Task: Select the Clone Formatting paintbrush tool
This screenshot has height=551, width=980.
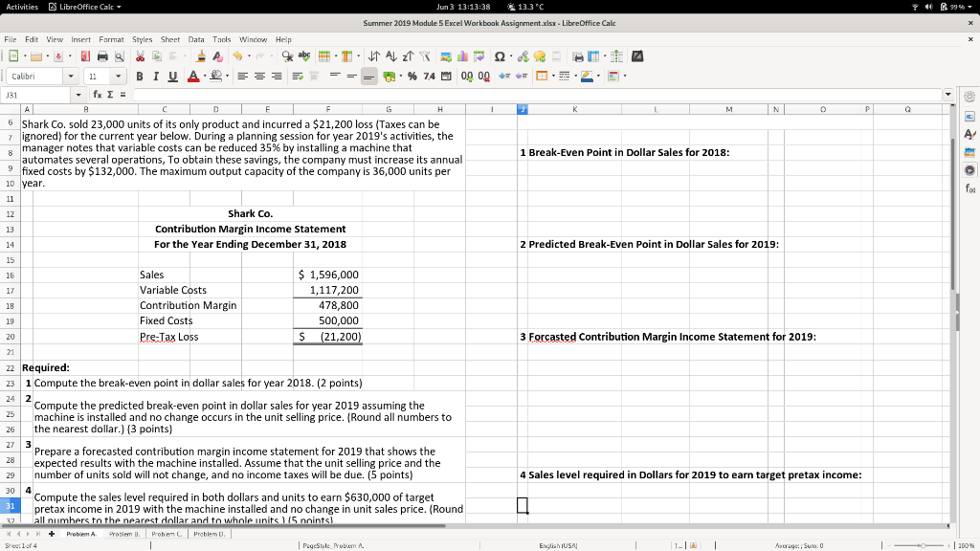Action: (x=202, y=55)
